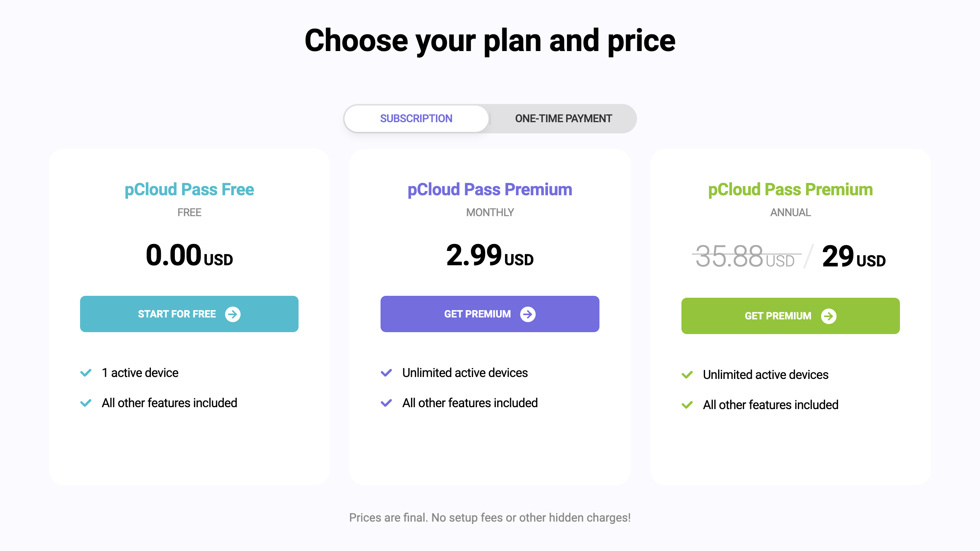Click checkmark beside '1 active device'

(x=86, y=373)
